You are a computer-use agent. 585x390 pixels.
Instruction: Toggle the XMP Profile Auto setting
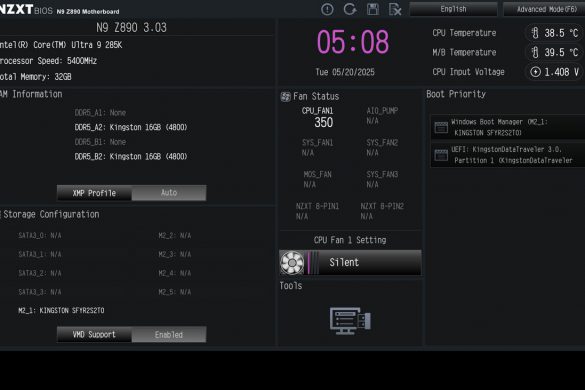[x=169, y=193]
